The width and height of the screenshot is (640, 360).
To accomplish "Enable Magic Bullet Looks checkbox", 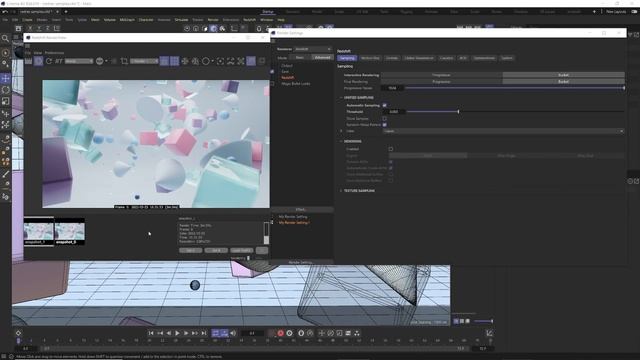I will (x=272, y=84).
